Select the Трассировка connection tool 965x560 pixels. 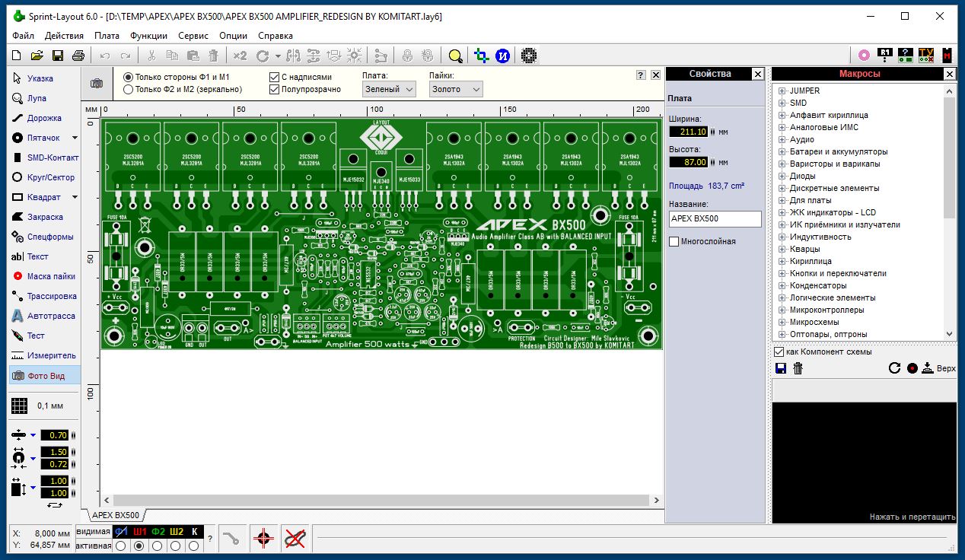[45, 296]
